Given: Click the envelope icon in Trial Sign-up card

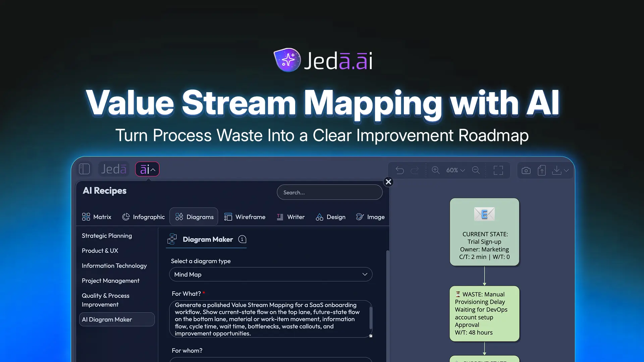Looking at the screenshot, I should [484, 214].
